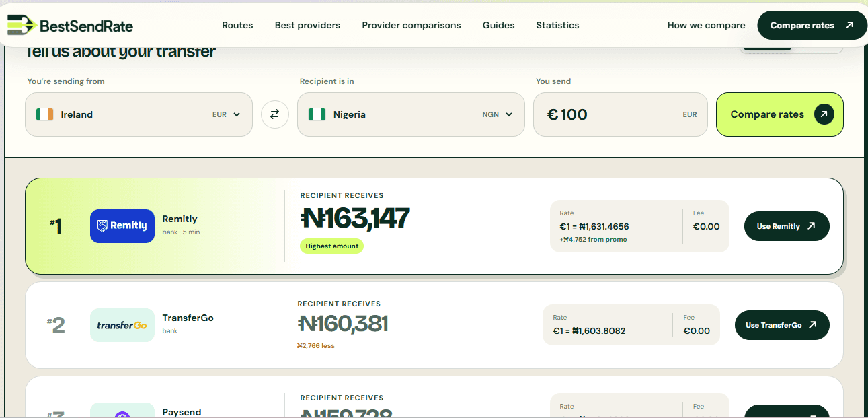Click the BestSendRate logo icon
This screenshot has width=868, height=418.
click(21, 25)
